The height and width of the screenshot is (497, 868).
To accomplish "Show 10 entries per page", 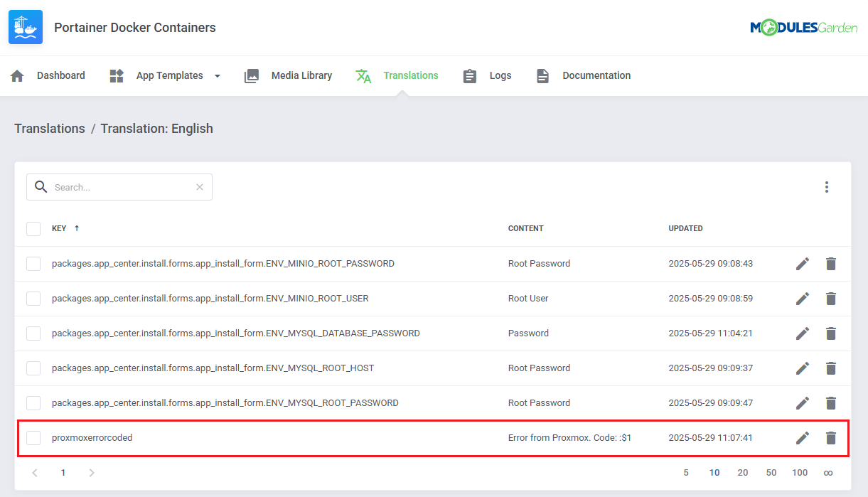I will coord(714,473).
